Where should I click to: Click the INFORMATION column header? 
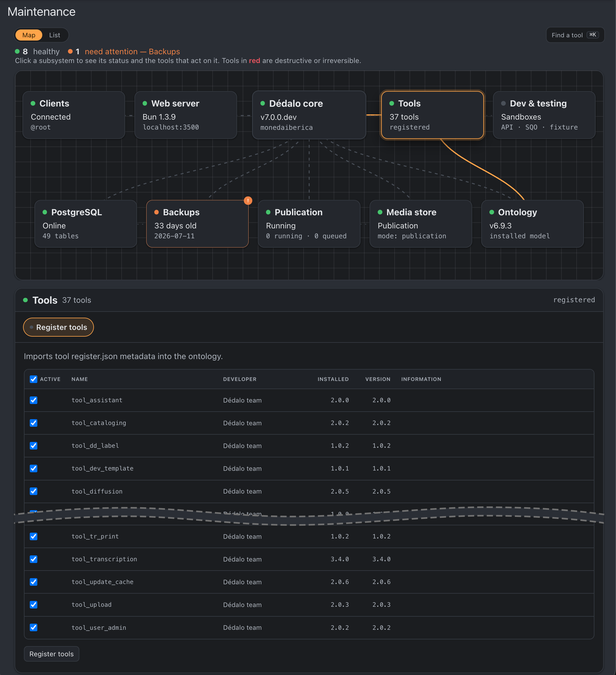click(421, 379)
